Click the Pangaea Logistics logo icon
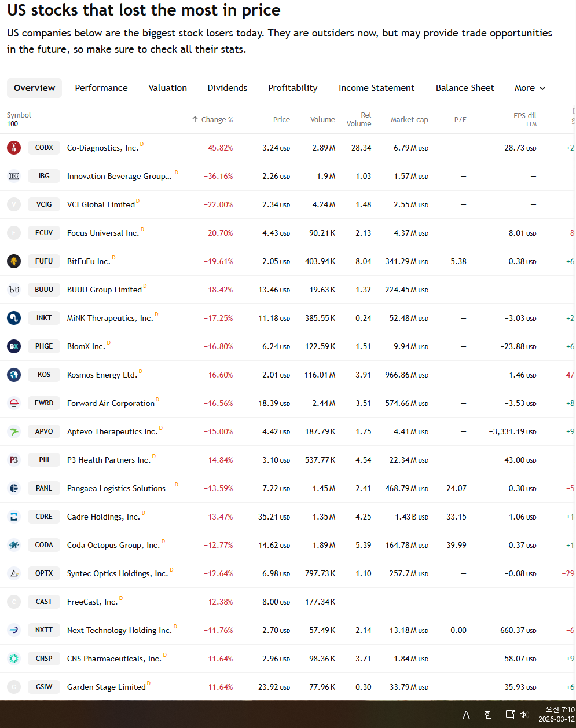Image resolution: width=576 pixels, height=728 pixels. click(x=14, y=488)
